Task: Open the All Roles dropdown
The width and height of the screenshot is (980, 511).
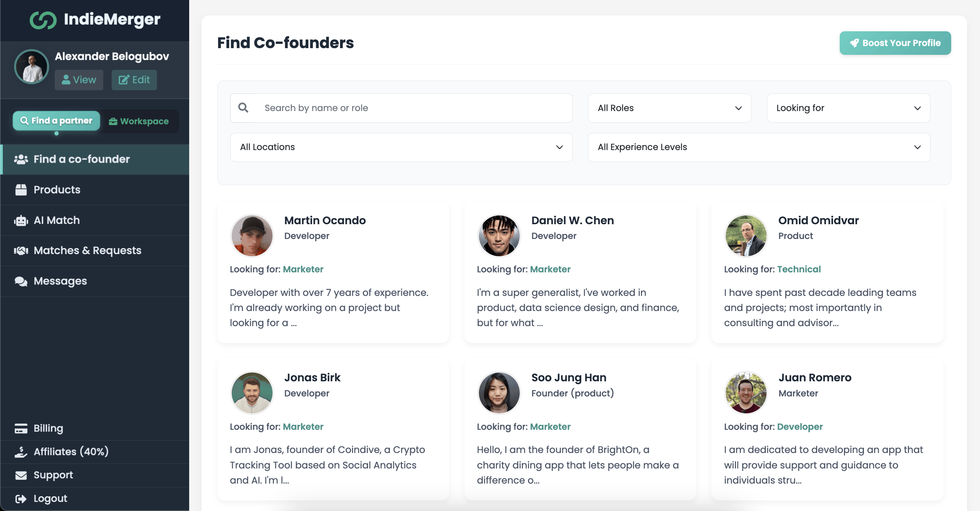Action: point(669,108)
